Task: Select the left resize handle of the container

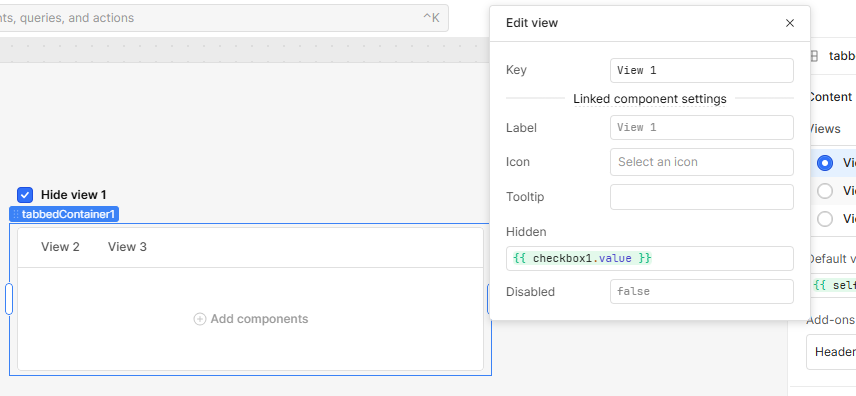Action: tap(9, 299)
